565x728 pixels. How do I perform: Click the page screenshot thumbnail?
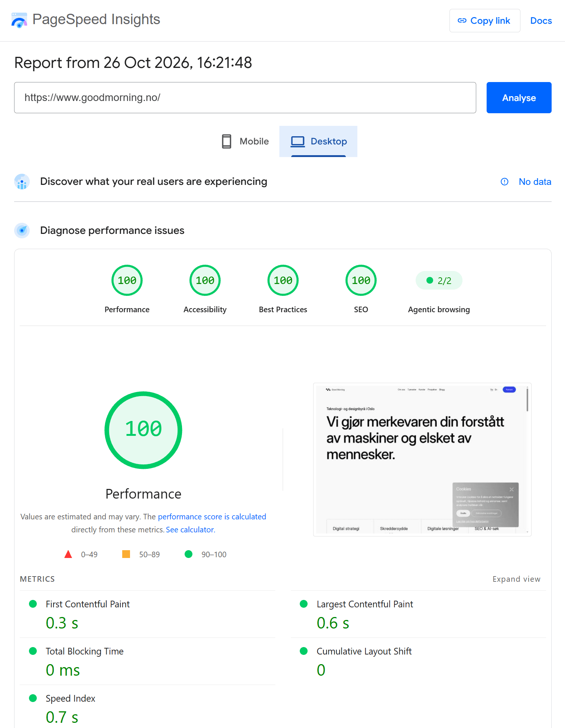(422, 460)
